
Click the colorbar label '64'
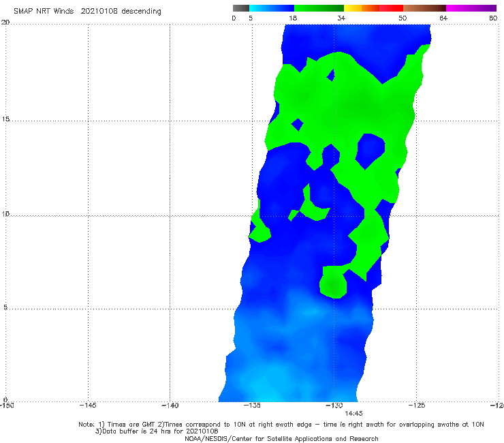443,18
